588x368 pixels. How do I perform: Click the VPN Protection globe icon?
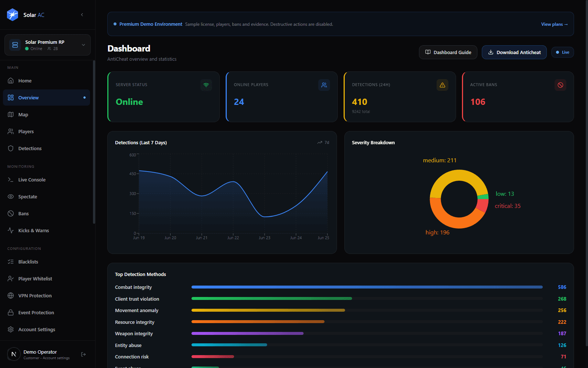(x=11, y=296)
